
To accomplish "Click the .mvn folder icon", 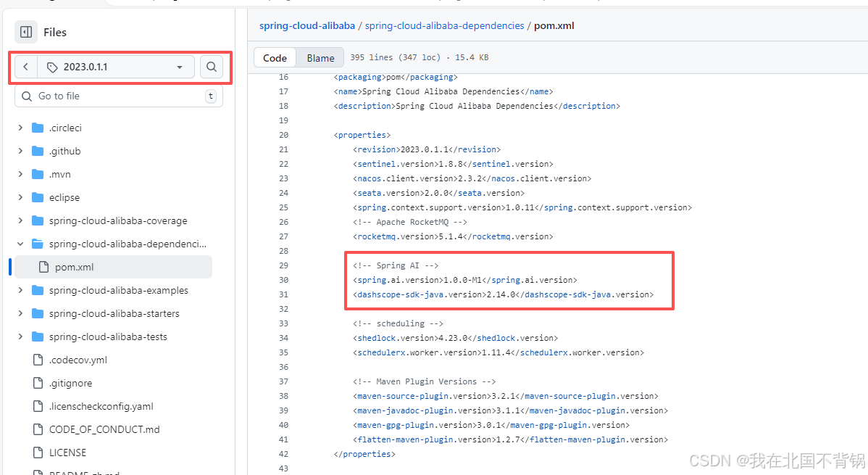I will [38, 174].
